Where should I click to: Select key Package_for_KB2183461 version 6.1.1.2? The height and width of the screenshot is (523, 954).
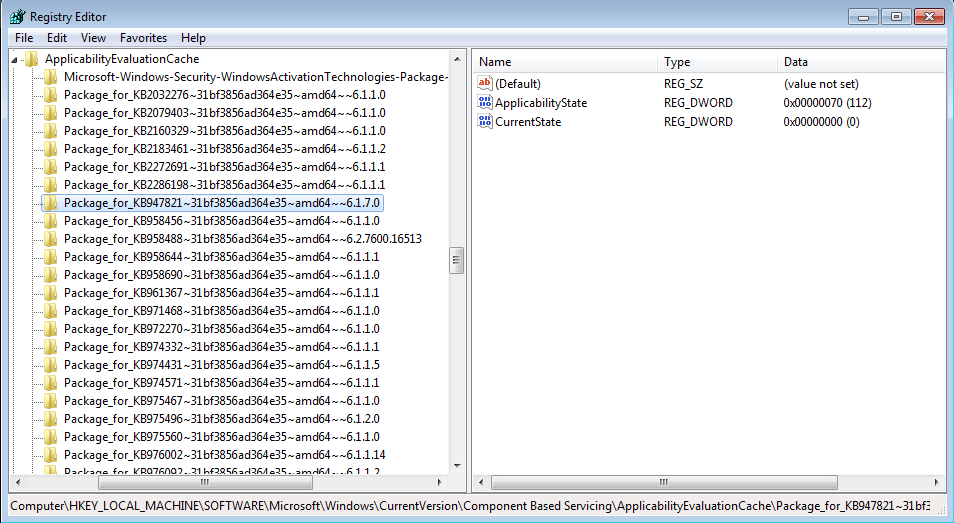225,149
